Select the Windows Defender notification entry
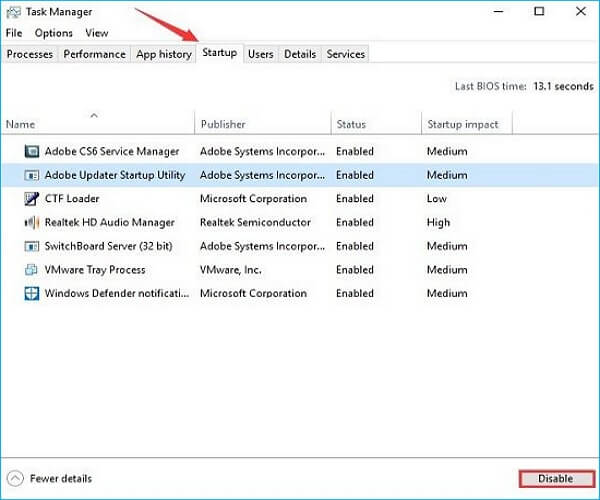The width and height of the screenshot is (600, 500). pyautogui.click(x=117, y=294)
